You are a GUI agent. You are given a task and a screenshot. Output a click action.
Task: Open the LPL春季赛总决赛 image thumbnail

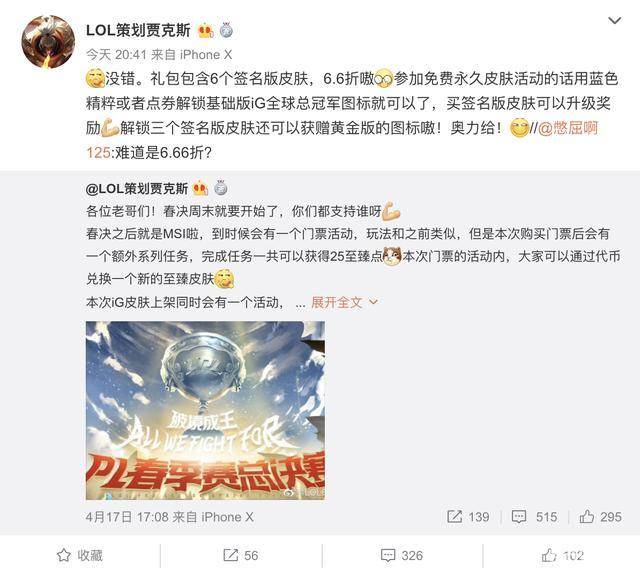205,410
